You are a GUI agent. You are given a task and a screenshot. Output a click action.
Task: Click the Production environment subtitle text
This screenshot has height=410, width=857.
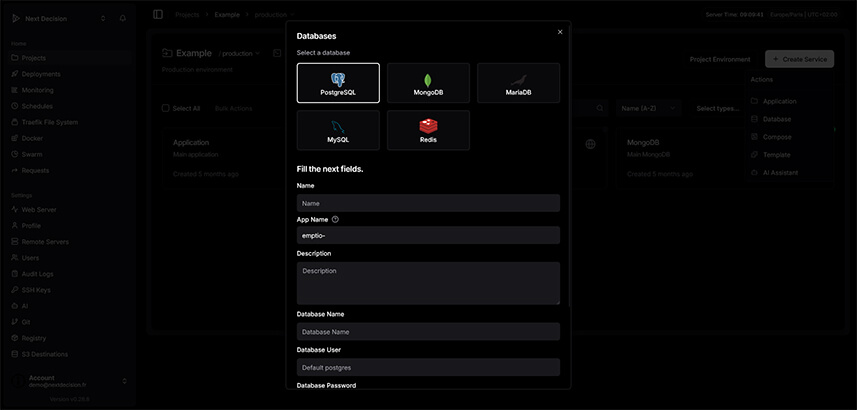click(197, 70)
